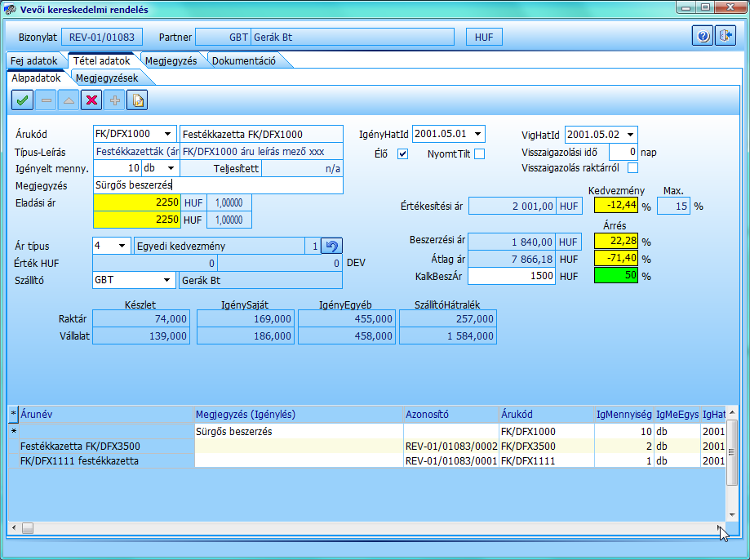Select the Alapadatok subtab

pos(37,78)
